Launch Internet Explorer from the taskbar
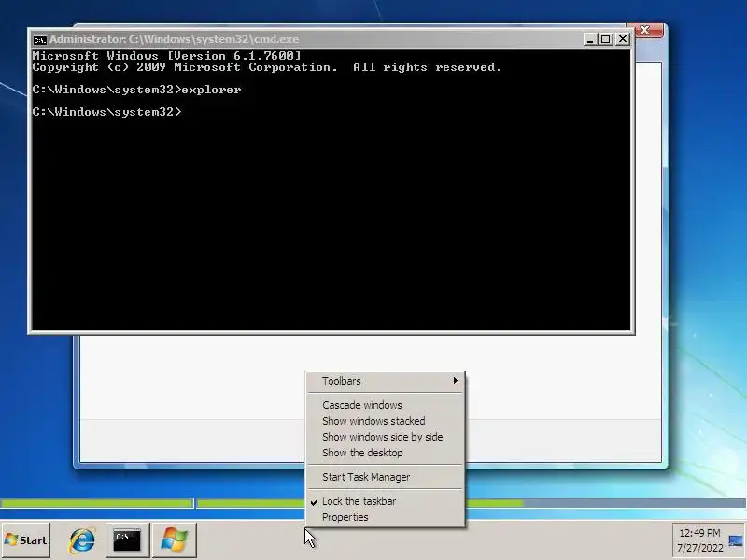Viewport: 747px width, 560px height. [82, 540]
